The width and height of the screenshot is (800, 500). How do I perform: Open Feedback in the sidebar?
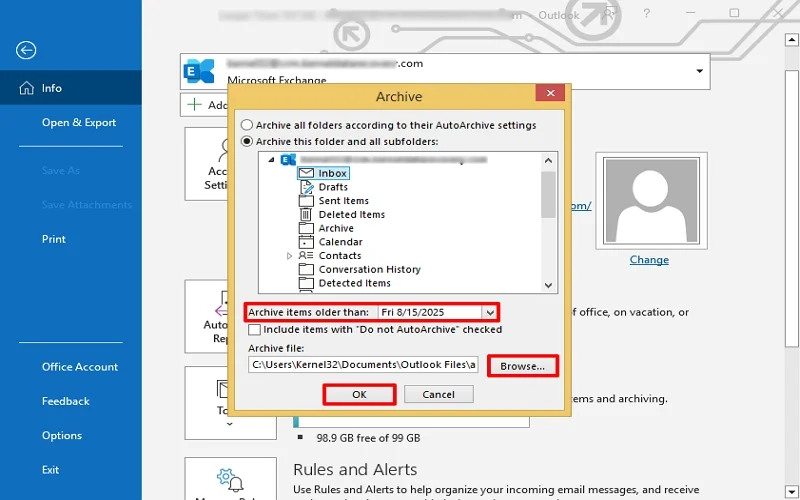point(66,401)
